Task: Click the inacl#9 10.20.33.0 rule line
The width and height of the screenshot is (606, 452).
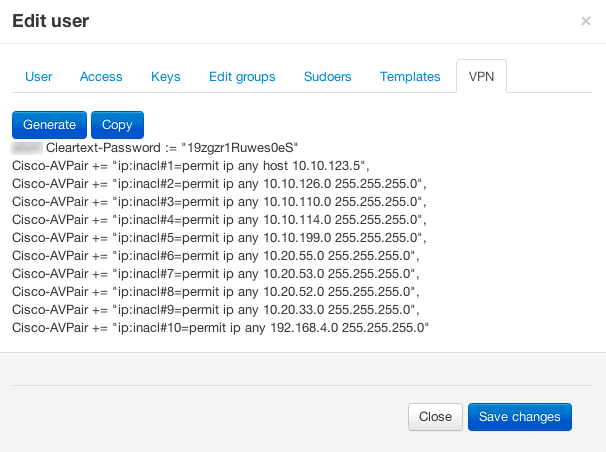Action: 215,309
